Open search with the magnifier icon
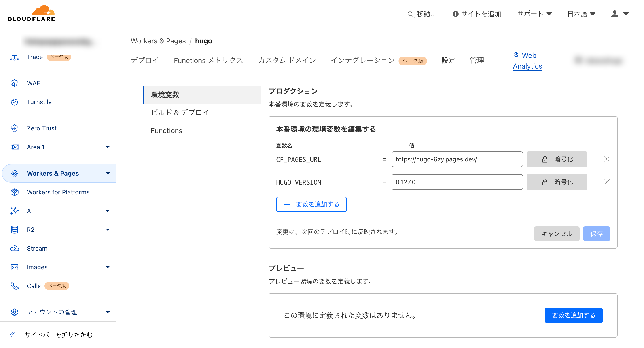The image size is (644, 348). pyautogui.click(x=410, y=14)
